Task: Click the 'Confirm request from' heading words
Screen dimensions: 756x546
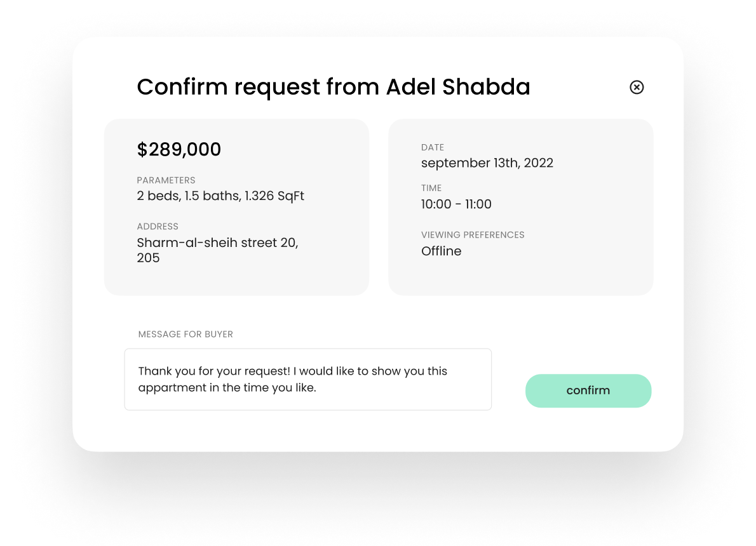Action: 259,87
